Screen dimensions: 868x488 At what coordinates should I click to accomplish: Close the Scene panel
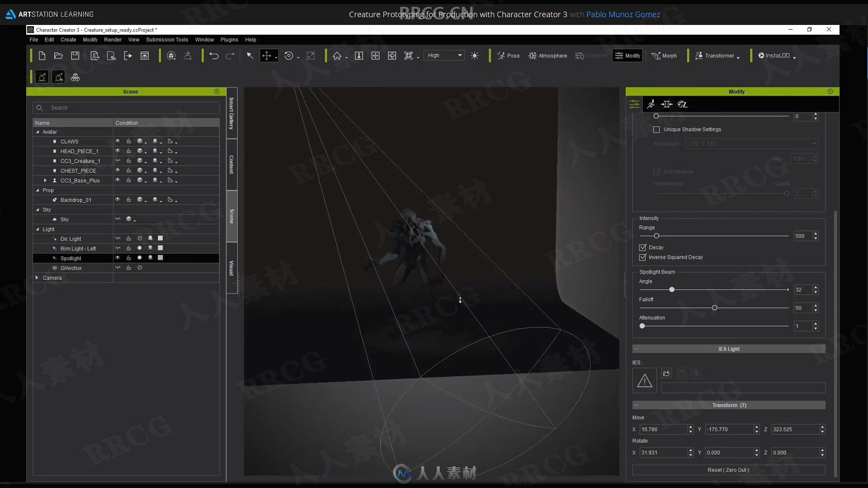tap(217, 91)
